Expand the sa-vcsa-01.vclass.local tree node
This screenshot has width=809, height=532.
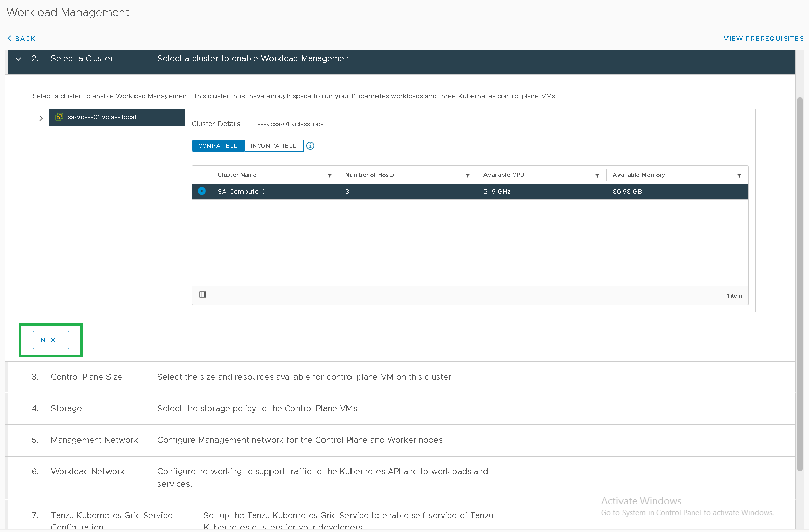pyautogui.click(x=41, y=118)
